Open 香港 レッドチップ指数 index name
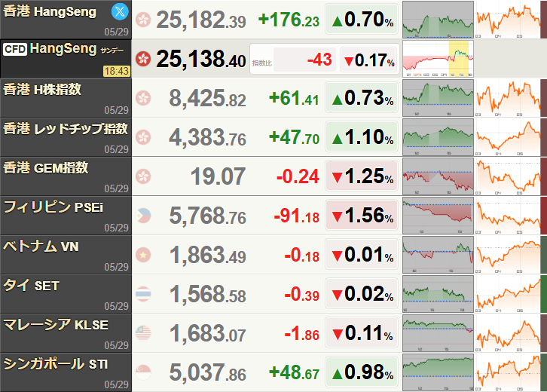This screenshot has width=547, height=392. (x=66, y=129)
